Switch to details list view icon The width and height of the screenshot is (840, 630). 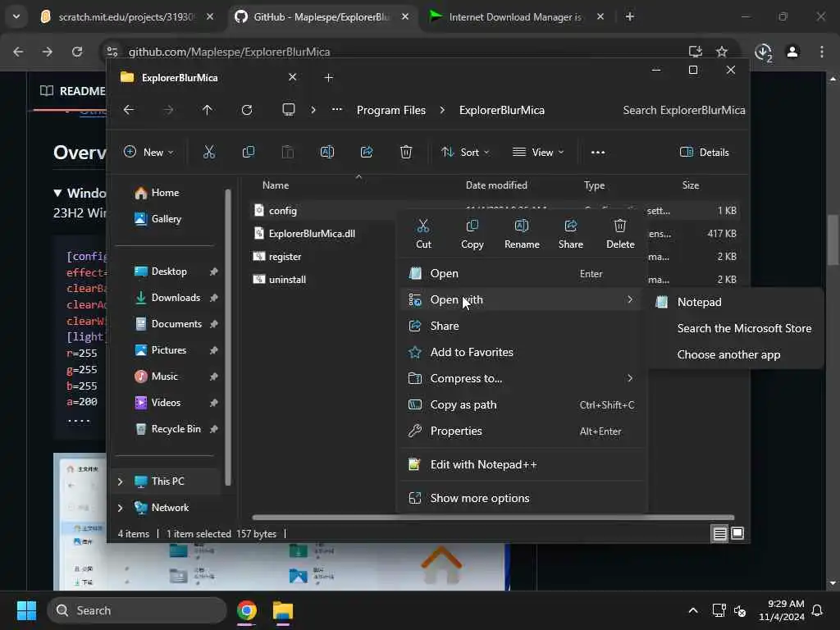[720, 533]
